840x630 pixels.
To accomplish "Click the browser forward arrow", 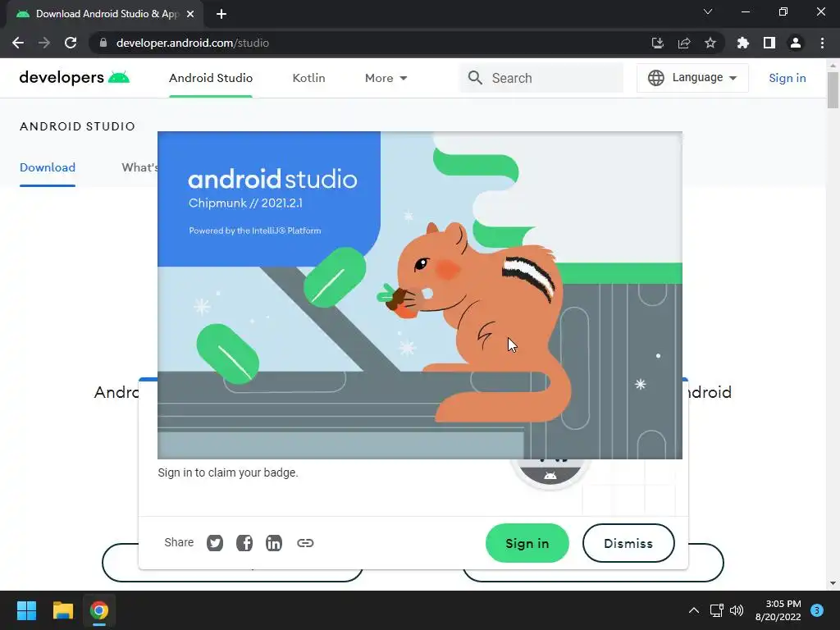I will click(x=44, y=43).
